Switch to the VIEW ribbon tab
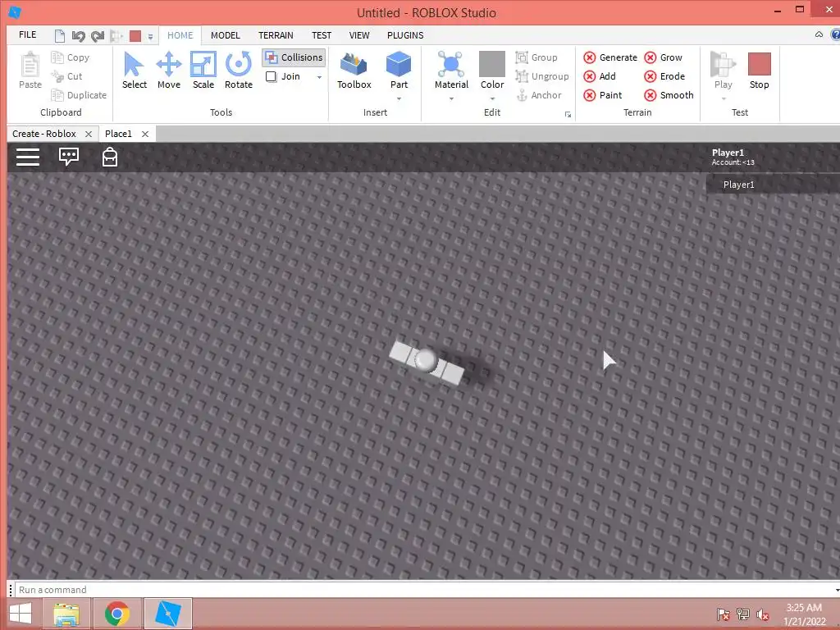The height and width of the screenshot is (630, 840). 359,35
